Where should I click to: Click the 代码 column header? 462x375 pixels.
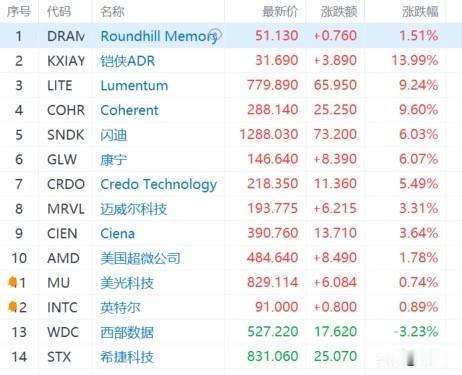[x=59, y=12]
